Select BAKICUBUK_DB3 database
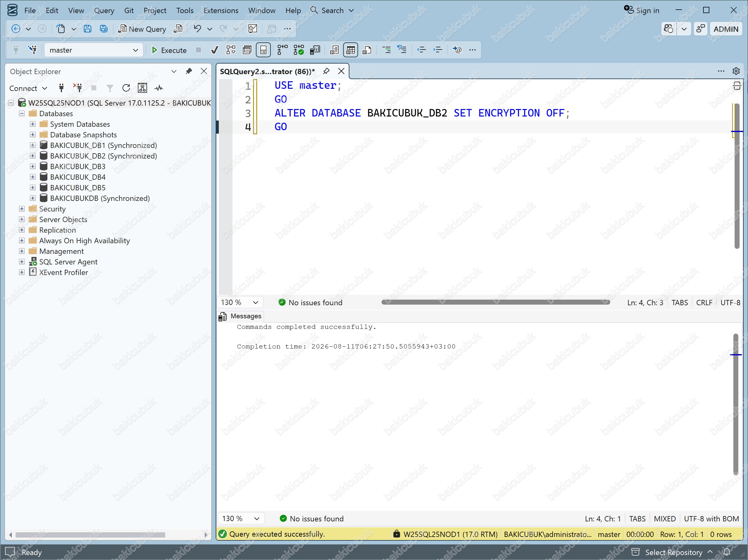Viewport: 748px width, 560px height. click(x=78, y=166)
